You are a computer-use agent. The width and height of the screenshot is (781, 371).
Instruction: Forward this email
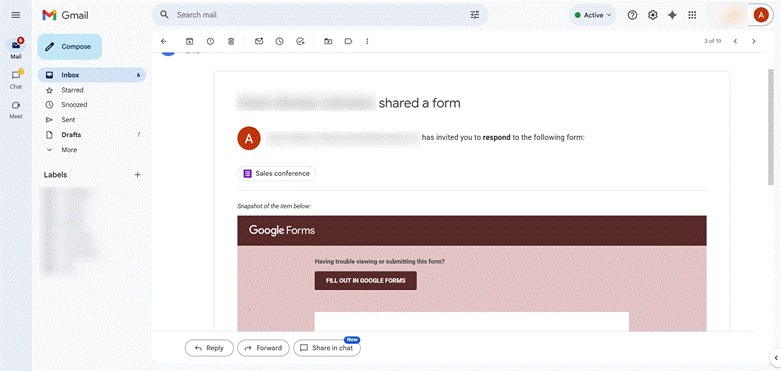(263, 348)
